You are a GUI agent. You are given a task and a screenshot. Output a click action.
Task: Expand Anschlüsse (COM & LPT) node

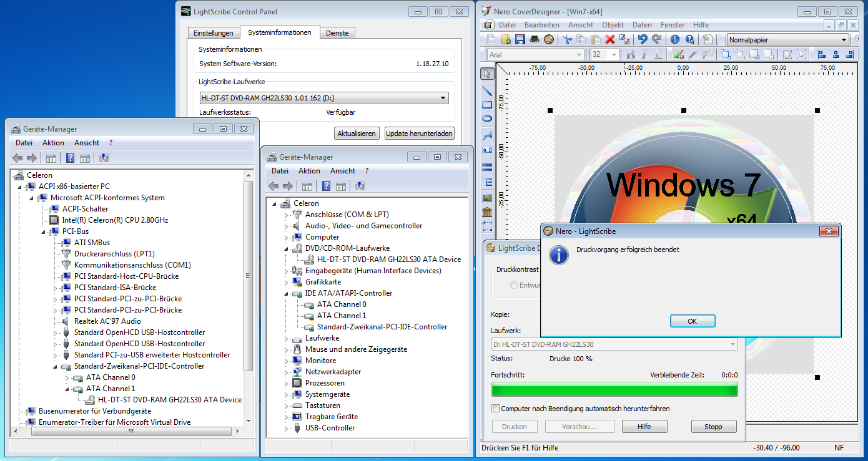287,215
